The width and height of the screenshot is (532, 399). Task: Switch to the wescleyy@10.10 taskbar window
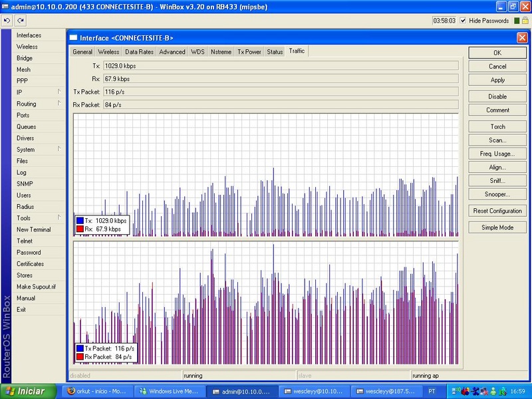click(x=313, y=391)
